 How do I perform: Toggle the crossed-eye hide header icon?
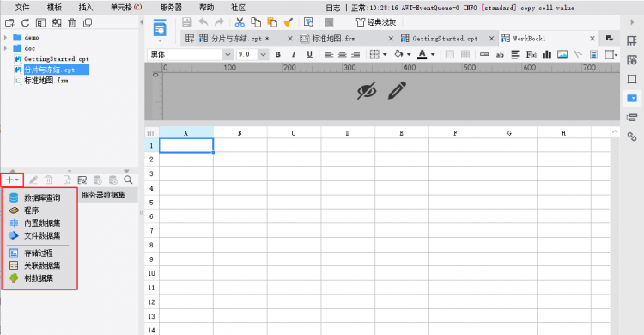[x=367, y=91]
